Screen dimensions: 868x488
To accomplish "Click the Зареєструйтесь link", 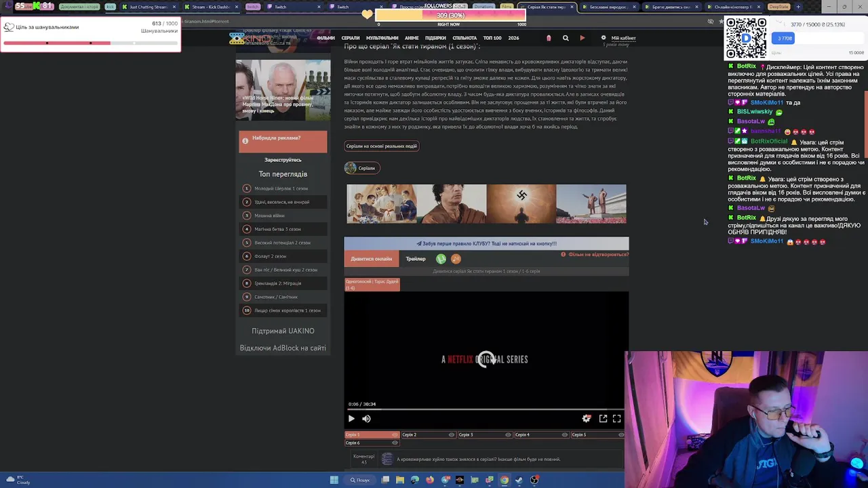I will (x=283, y=160).
